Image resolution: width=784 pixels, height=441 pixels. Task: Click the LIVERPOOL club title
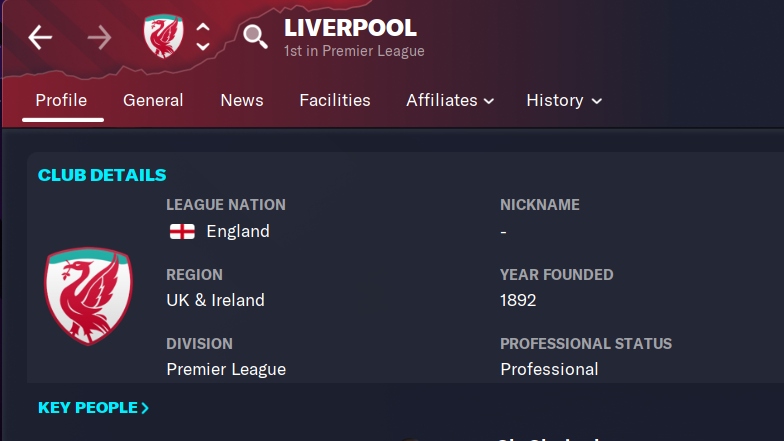[x=350, y=28]
